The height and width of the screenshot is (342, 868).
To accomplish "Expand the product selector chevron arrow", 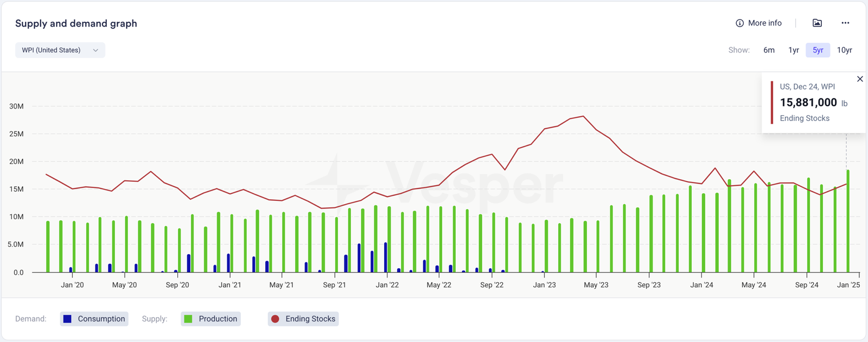I will [x=95, y=50].
